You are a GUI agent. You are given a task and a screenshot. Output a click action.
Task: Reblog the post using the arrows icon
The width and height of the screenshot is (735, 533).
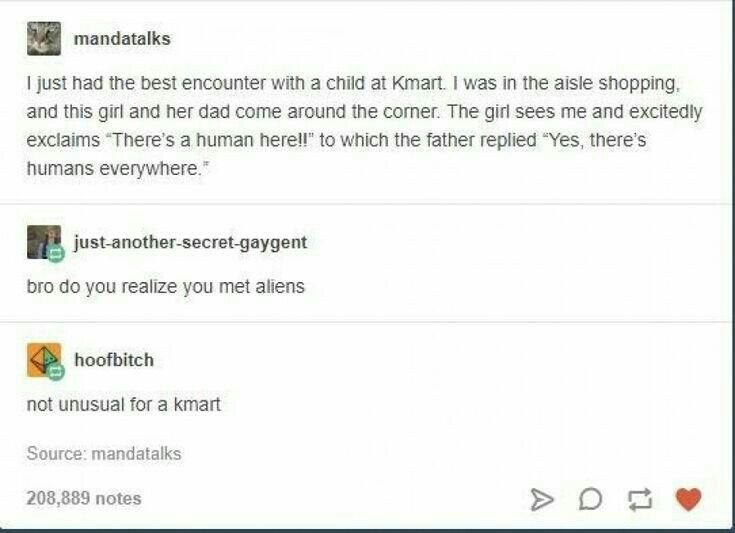click(640, 499)
